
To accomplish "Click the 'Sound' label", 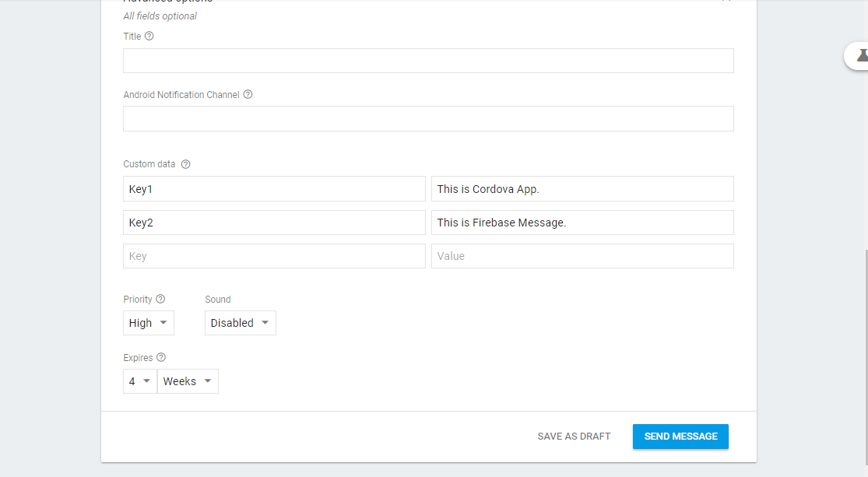I will pyautogui.click(x=217, y=300).
